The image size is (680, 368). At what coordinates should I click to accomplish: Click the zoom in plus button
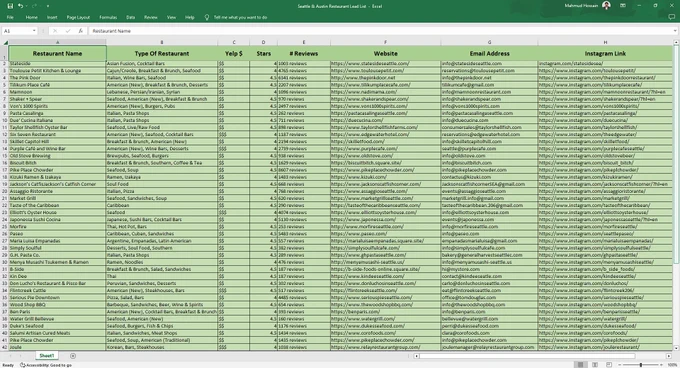click(661, 365)
